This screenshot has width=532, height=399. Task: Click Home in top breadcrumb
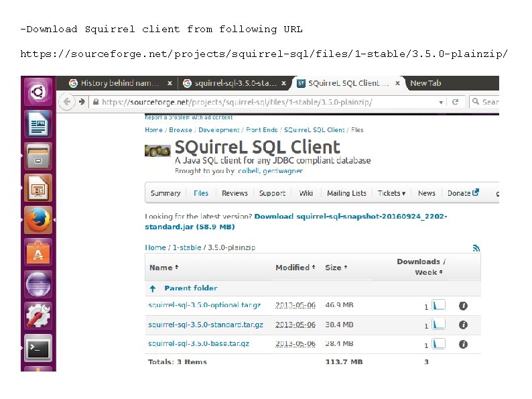point(153,129)
